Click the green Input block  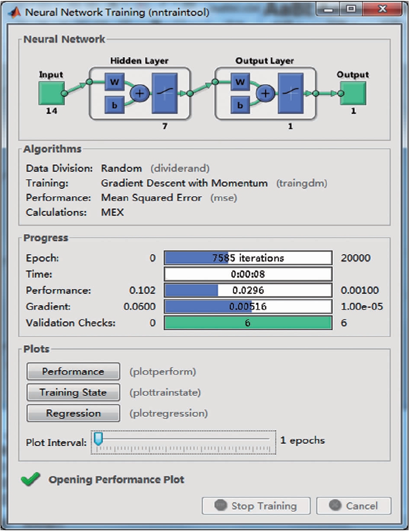tap(51, 93)
